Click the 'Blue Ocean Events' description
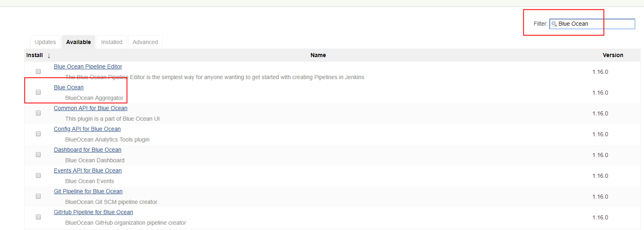 [x=90, y=181]
